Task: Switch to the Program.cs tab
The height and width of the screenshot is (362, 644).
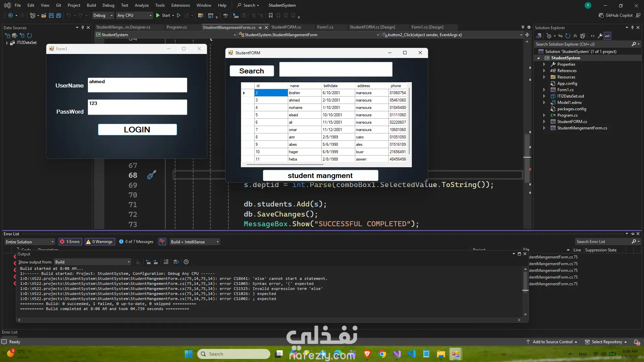Action: (x=177, y=27)
